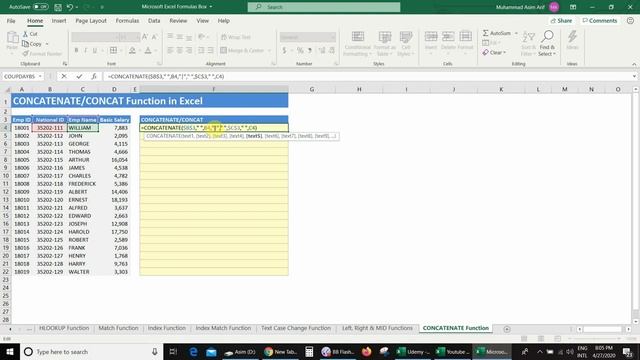Click the Format Painter brush icon
Viewport: 640px width, 360px height.
click(x=25, y=53)
